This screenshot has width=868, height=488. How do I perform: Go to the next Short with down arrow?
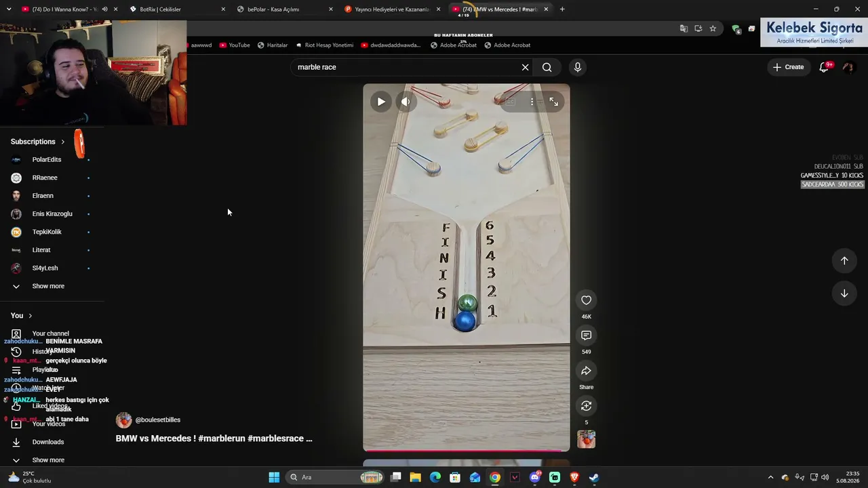[844, 293]
